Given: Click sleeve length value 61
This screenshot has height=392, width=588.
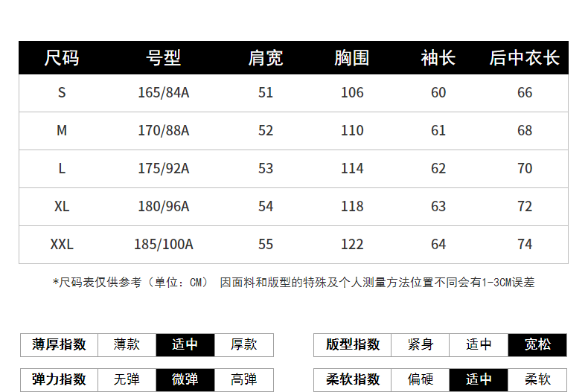Looking at the screenshot, I should point(438,130).
